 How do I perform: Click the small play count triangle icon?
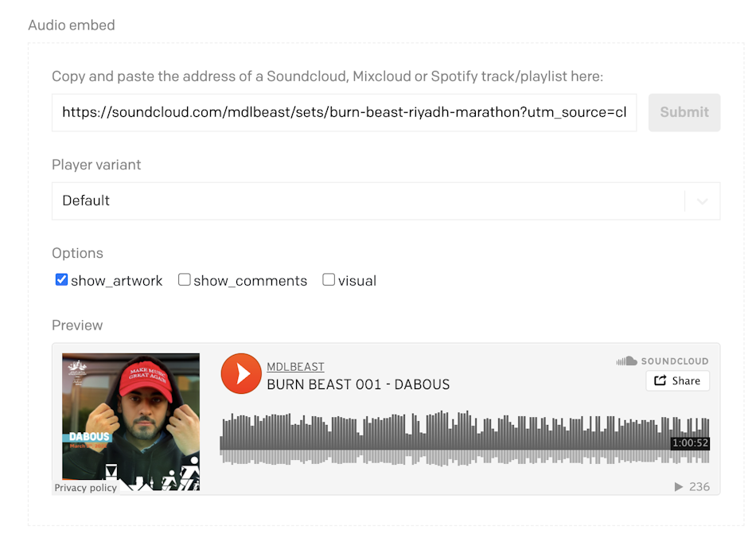[x=679, y=487]
